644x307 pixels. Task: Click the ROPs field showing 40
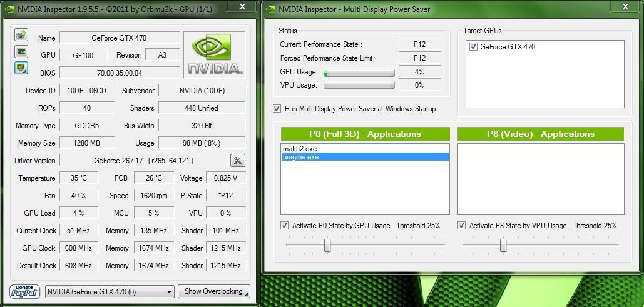[86, 108]
